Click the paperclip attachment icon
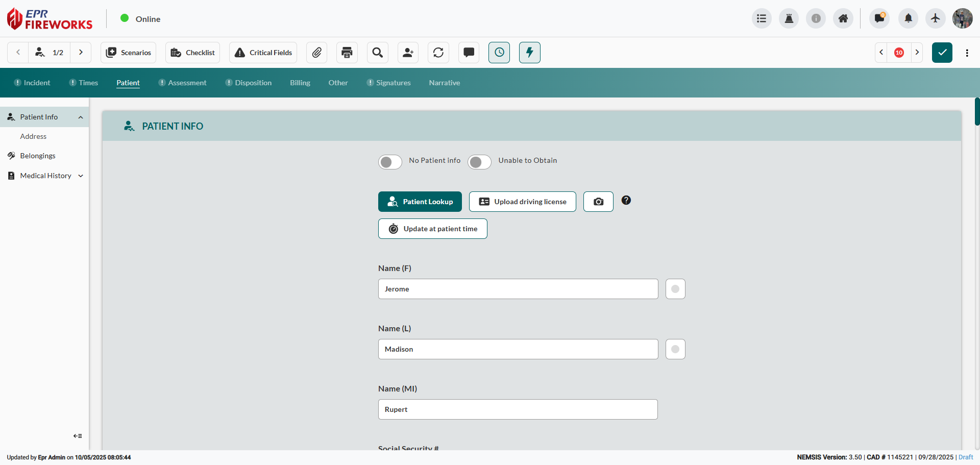Viewport: 980px width, 465px height. (x=316, y=53)
